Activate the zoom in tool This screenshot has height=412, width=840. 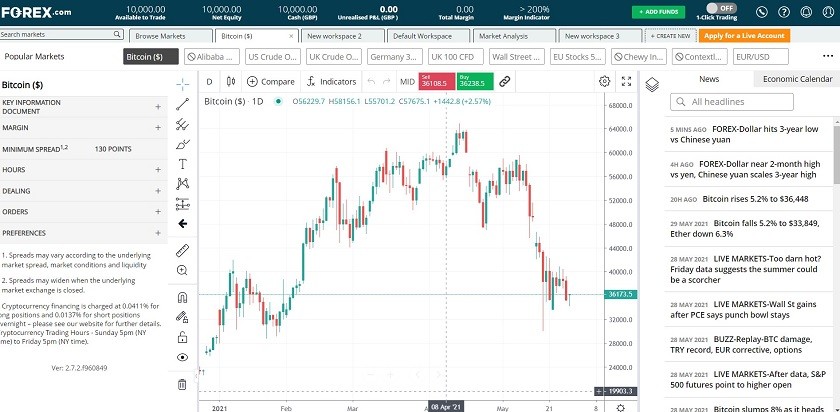pos(183,270)
